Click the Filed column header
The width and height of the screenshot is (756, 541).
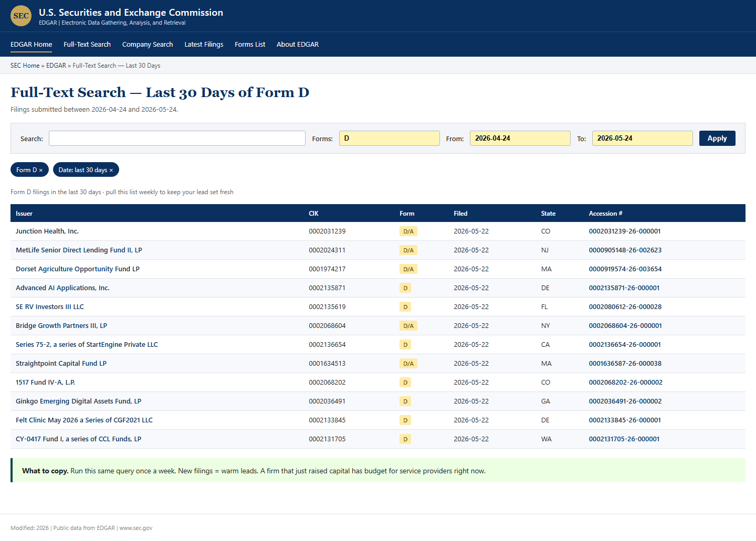(x=460, y=214)
